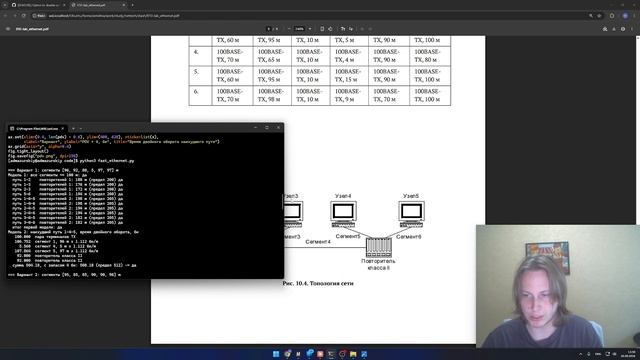The image size is (640, 360).
Task: Click the "Сегмент5" label in the diagram
Action: pyautogui.click(x=348, y=236)
